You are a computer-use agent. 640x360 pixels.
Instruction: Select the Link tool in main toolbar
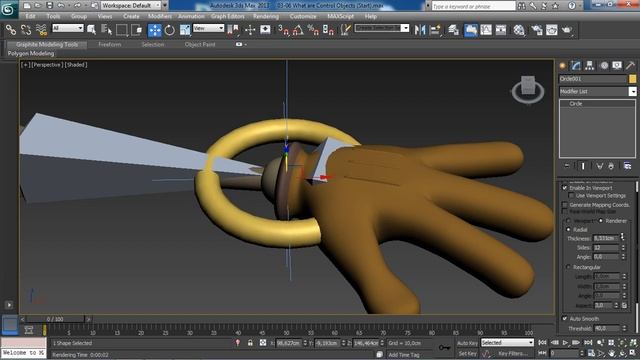(x=11, y=30)
